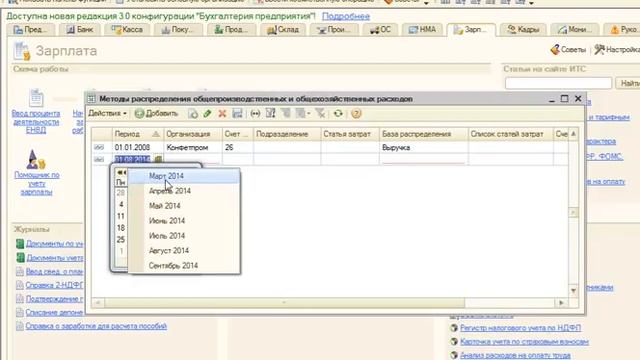
Task: Click the add-by-copying icon in toolbar
Action: (193, 113)
